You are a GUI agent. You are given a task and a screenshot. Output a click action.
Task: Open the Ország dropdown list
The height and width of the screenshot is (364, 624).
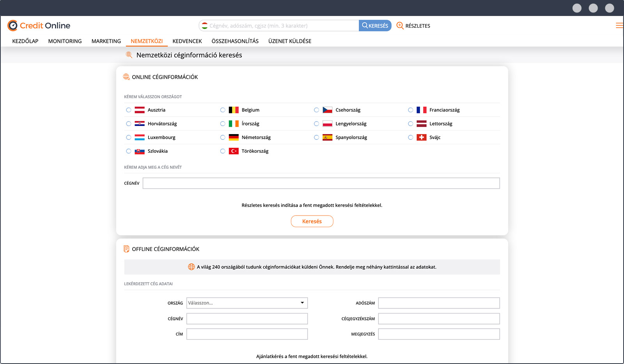(x=247, y=303)
